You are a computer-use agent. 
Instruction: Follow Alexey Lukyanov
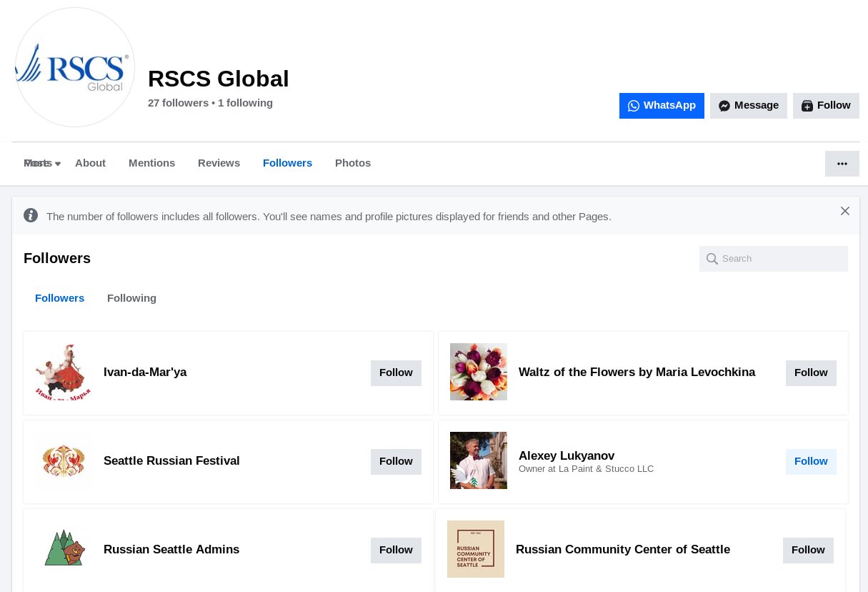(x=811, y=462)
